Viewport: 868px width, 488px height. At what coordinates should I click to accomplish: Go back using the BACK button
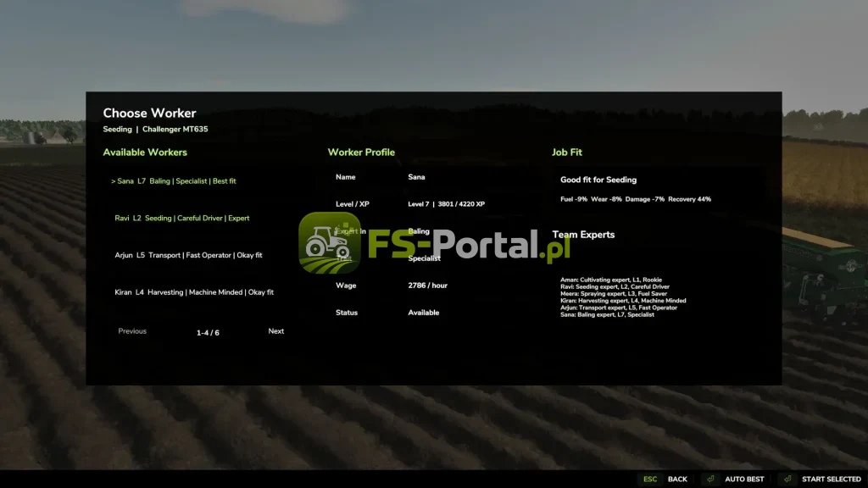677,480
